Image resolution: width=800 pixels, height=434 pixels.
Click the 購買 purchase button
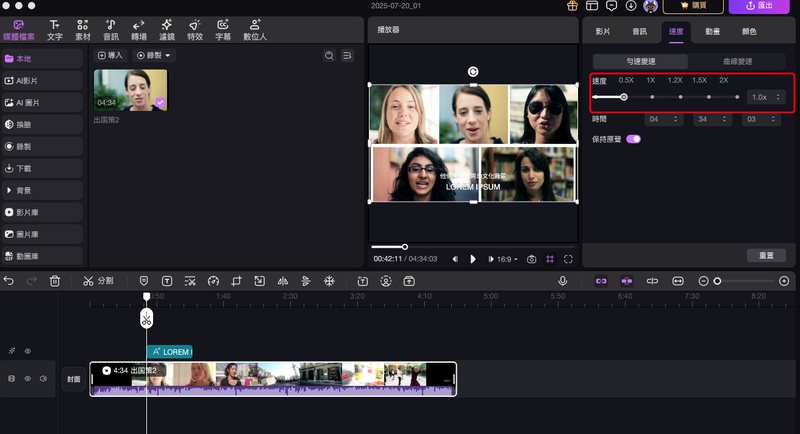[x=693, y=6]
